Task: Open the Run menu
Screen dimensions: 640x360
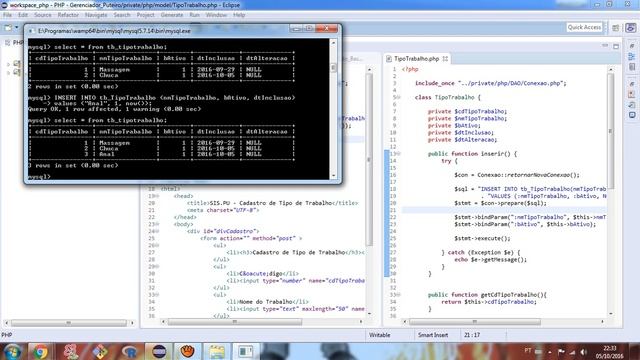Action: pos(194,15)
